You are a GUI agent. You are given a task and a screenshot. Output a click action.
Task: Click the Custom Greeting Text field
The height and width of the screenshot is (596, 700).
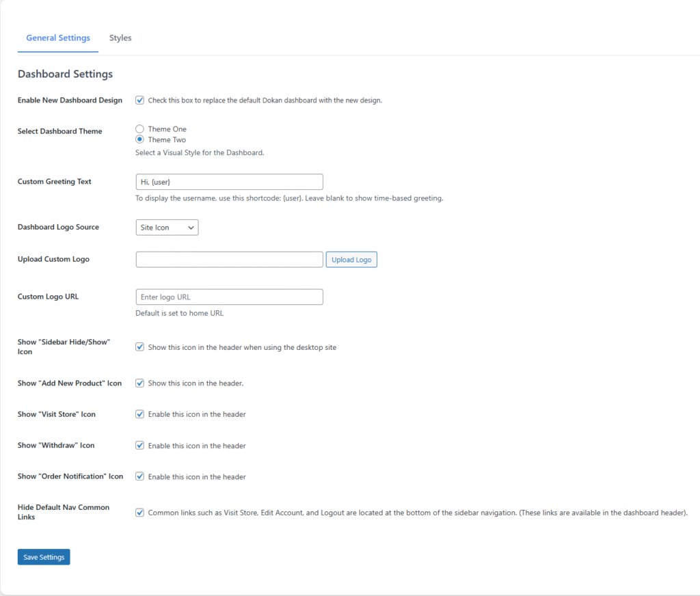tap(229, 182)
